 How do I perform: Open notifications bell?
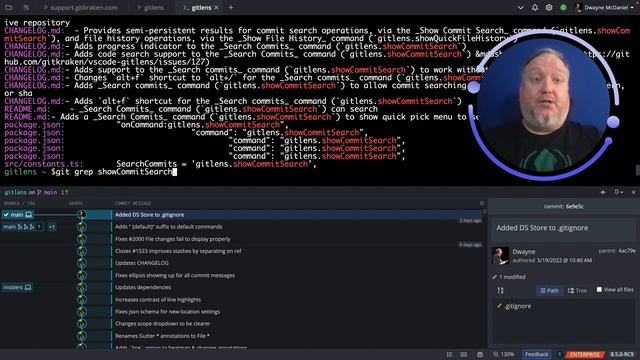[535, 7]
